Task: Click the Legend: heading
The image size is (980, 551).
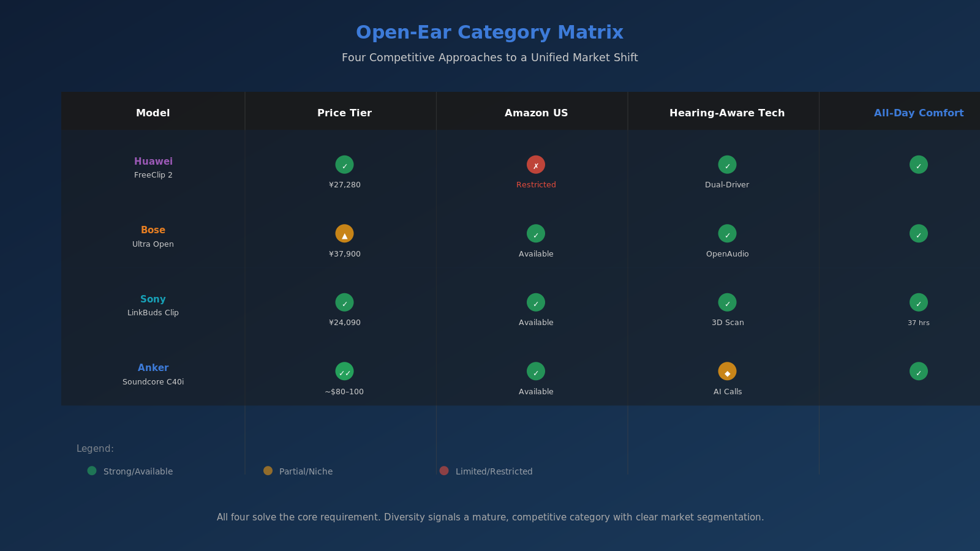Action: [x=95, y=449]
